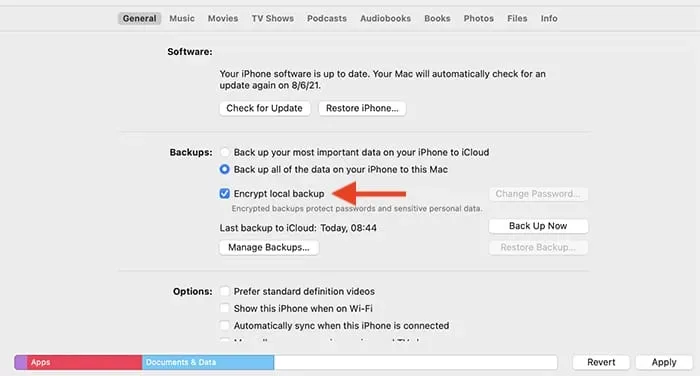Click the red Apps storage segment
Image resolution: width=700 pixels, height=376 pixels.
84,362
